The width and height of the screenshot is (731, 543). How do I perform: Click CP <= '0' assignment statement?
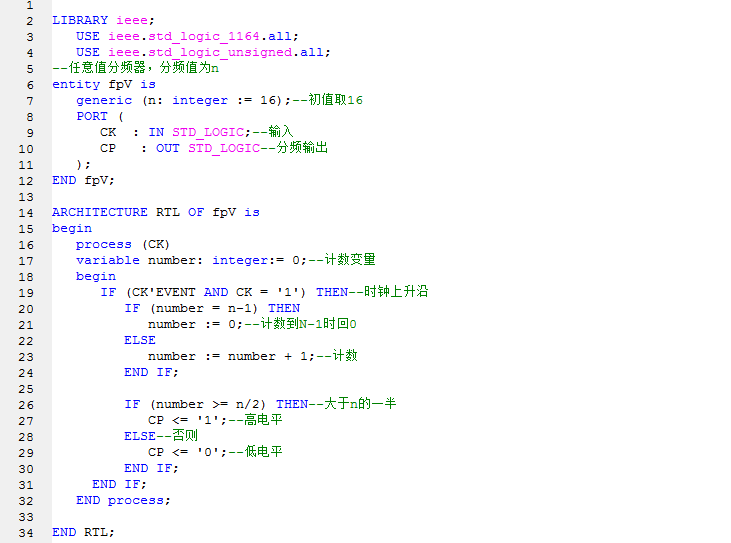point(188,452)
